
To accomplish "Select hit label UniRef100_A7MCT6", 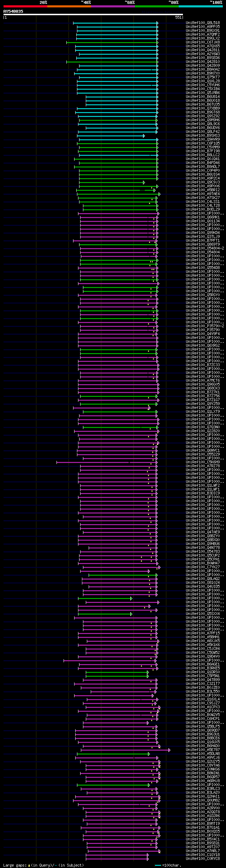I will (203, 381).
